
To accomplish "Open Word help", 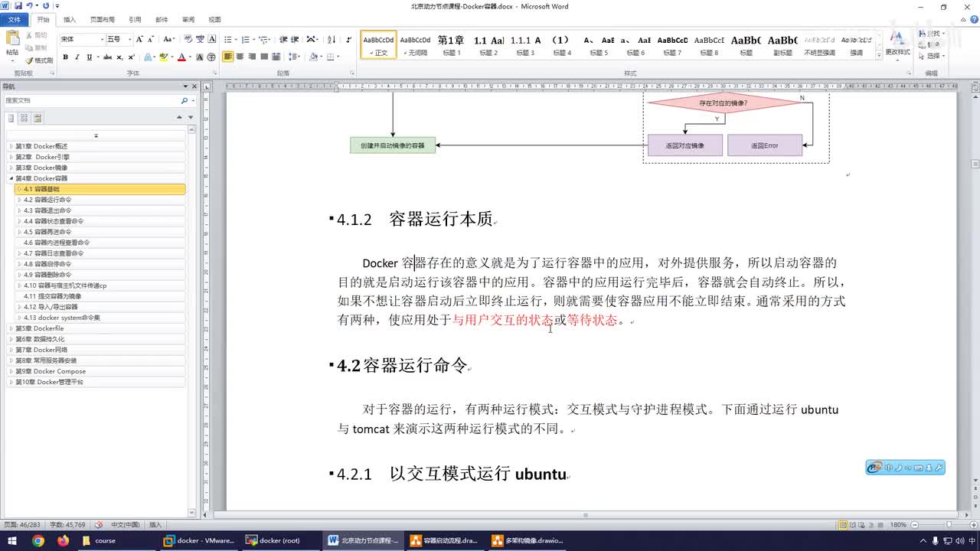I will (972, 19).
